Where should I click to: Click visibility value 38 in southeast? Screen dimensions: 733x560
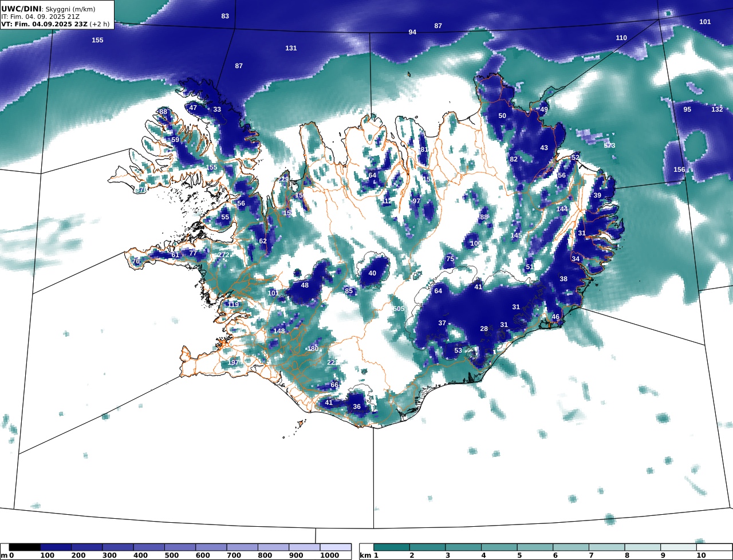[563, 279]
